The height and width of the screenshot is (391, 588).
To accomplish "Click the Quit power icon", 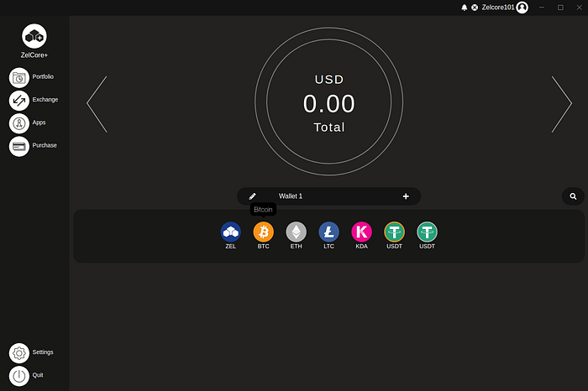I will (x=19, y=376).
